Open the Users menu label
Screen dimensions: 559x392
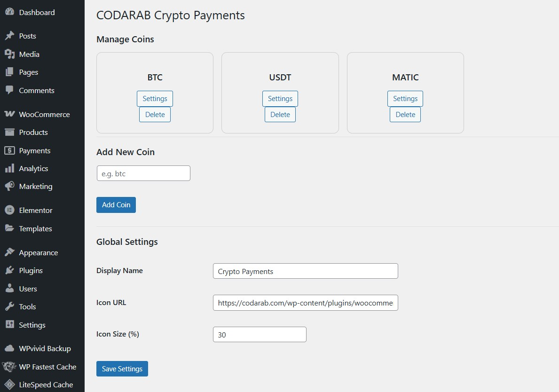click(28, 289)
